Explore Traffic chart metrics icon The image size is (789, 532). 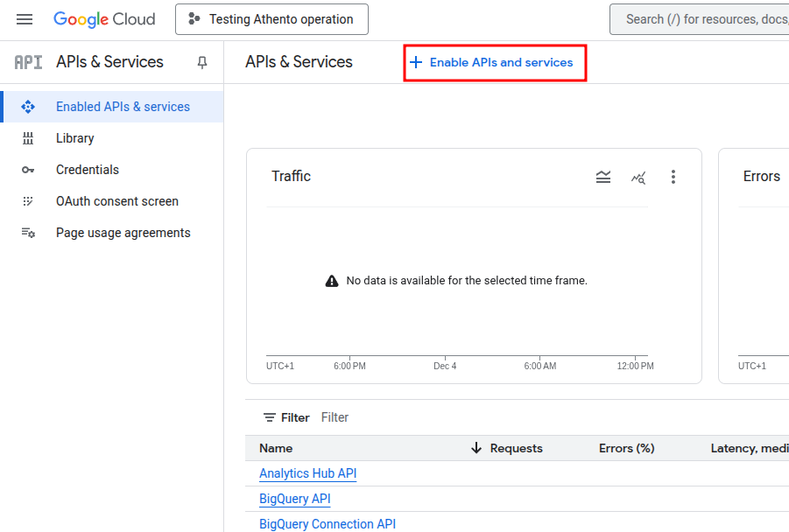tap(638, 177)
